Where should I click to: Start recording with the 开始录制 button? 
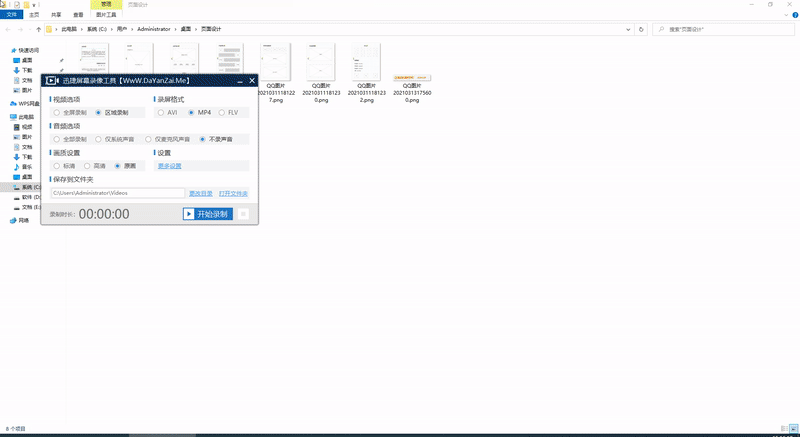208,214
